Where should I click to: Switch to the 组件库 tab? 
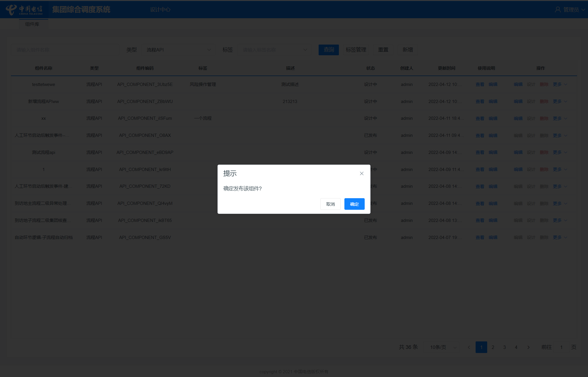coord(32,24)
